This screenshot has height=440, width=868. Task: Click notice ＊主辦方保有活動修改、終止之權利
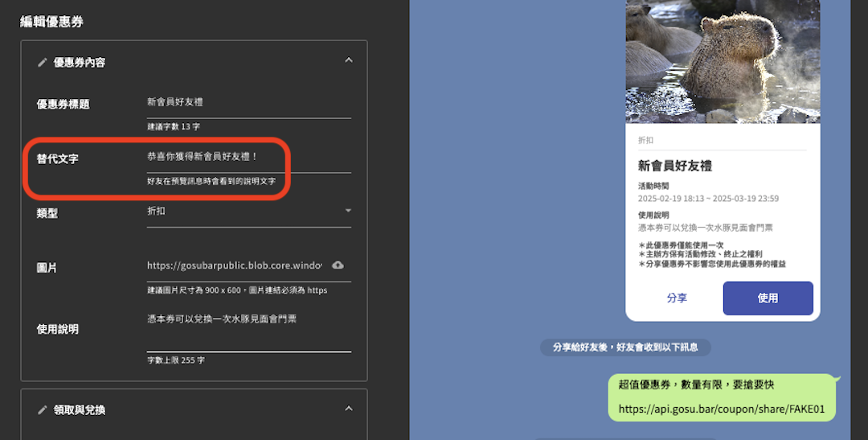click(x=700, y=254)
